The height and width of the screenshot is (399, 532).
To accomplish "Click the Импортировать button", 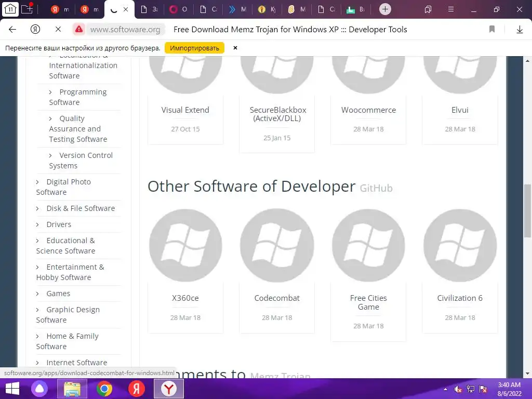I will (x=194, y=48).
